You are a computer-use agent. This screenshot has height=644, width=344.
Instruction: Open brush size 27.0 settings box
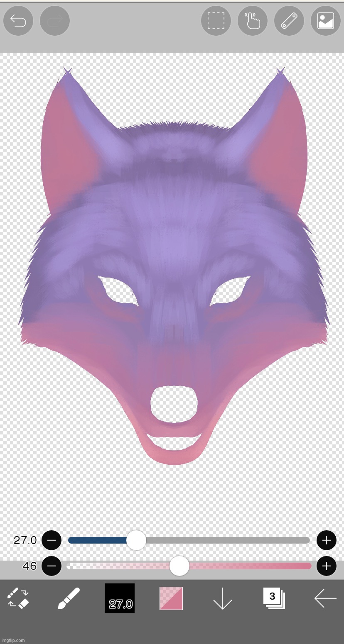(x=120, y=598)
